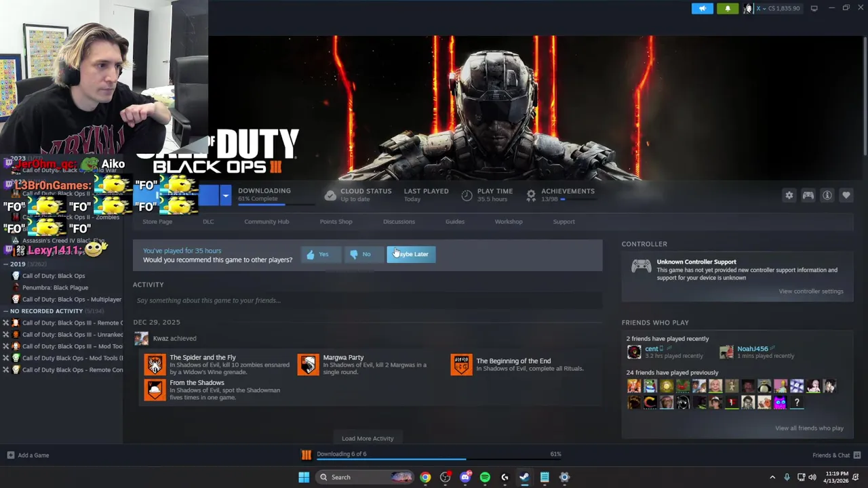Click the volume speaker tray icon
This screenshot has width=868, height=488.
[x=812, y=477]
